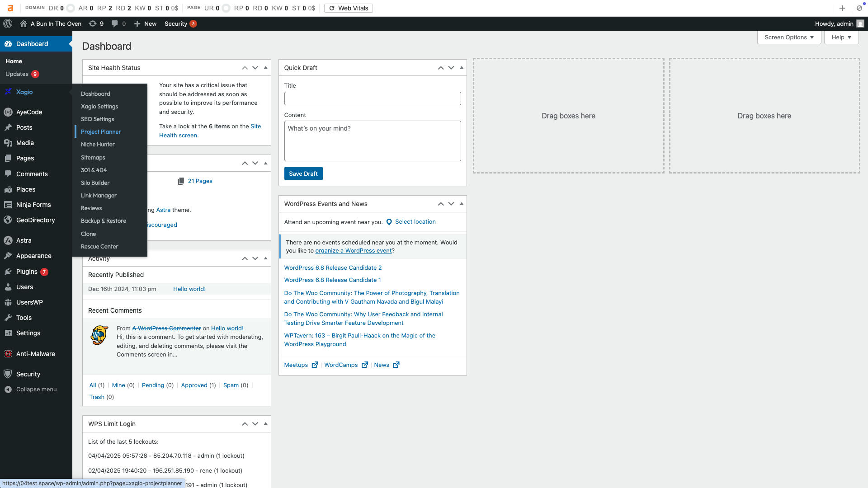
Task: Click the plus icon next to New
Action: click(x=137, y=23)
